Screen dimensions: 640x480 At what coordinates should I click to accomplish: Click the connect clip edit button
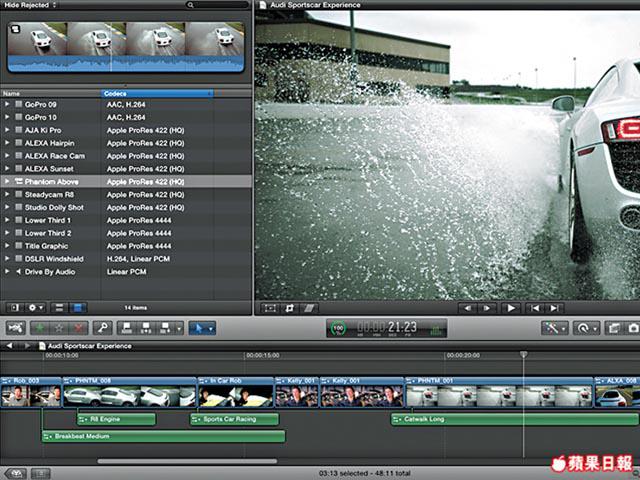point(127,328)
